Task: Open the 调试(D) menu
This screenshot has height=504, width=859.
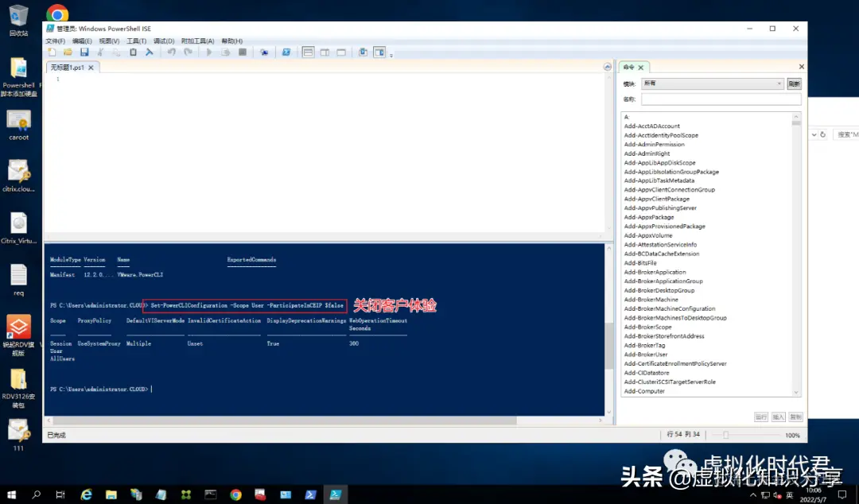Action: click(x=165, y=40)
